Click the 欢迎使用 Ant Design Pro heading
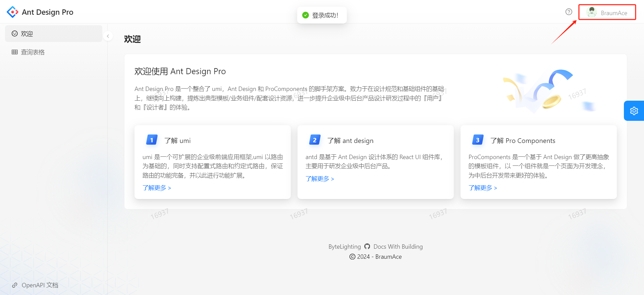 [180, 71]
